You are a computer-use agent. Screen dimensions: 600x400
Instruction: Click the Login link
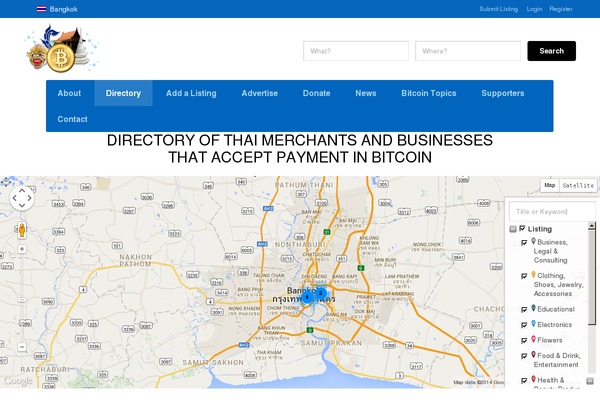point(534,9)
